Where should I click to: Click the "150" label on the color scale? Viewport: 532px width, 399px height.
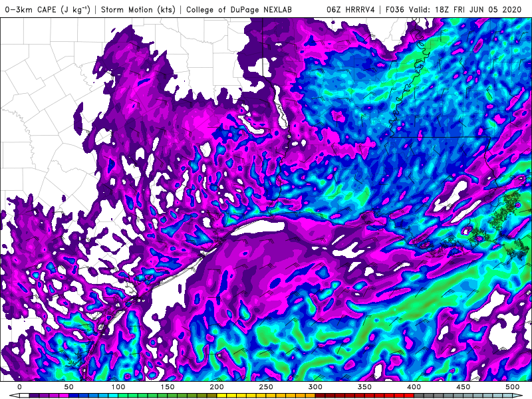coord(168,387)
